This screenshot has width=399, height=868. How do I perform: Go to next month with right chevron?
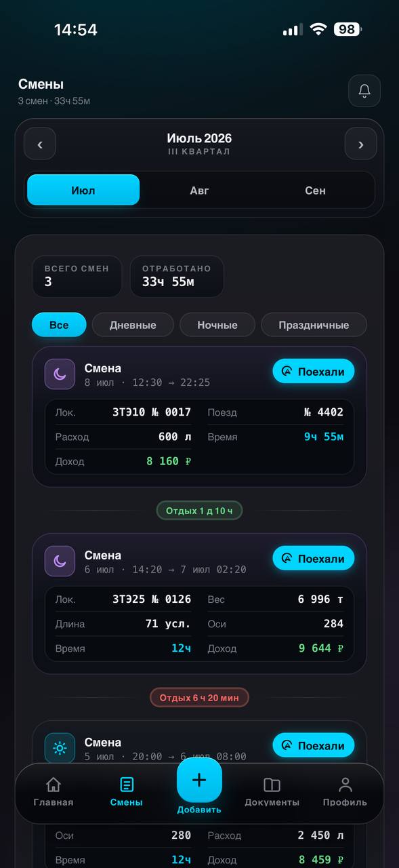pyautogui.click(x=360, y=144)
